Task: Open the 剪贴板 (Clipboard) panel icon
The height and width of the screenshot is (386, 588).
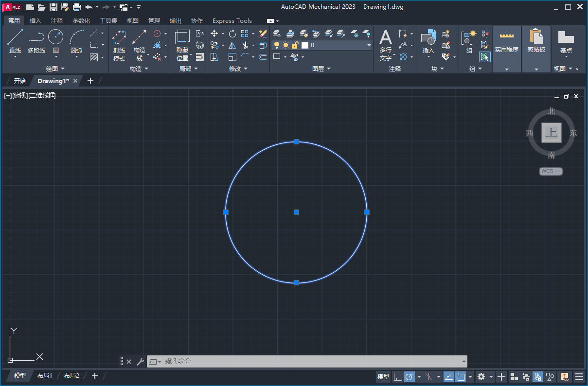Action: 536,36
